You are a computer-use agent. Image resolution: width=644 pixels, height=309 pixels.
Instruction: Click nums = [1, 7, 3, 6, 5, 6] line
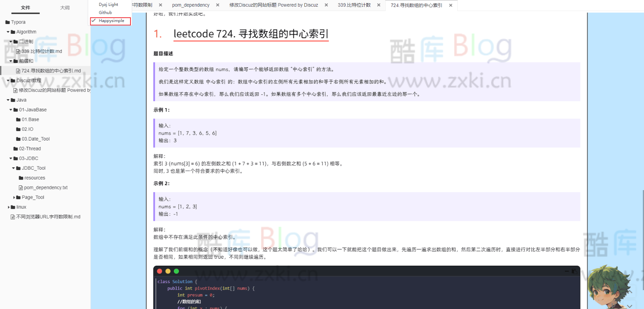(188, 133)
